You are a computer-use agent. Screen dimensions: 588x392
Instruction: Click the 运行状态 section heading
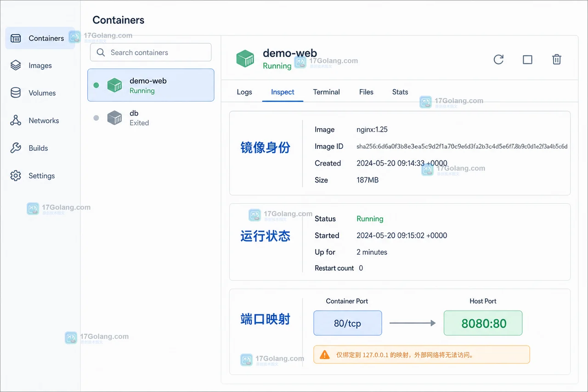point(266,236)
